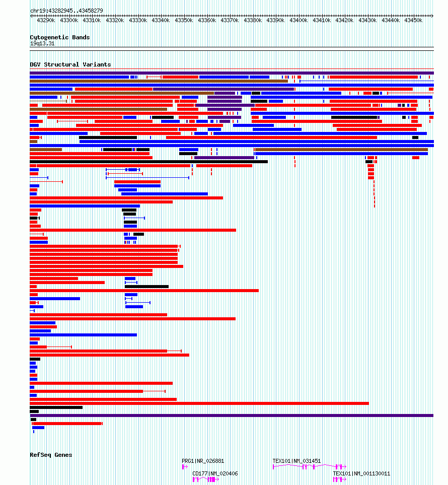Open the Cytogenetic Bands track title

60,37
